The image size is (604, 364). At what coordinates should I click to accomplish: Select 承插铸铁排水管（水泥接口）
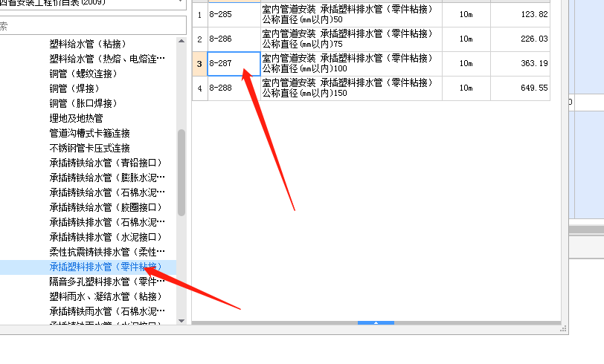point(106,237)
